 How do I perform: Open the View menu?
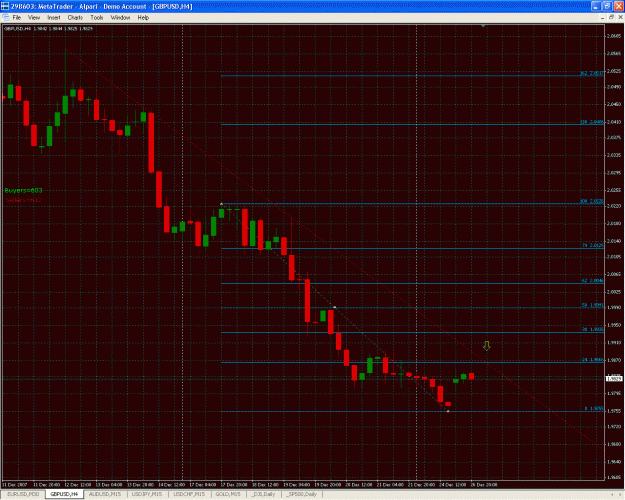pyautogui.click(x=34, y=18)
